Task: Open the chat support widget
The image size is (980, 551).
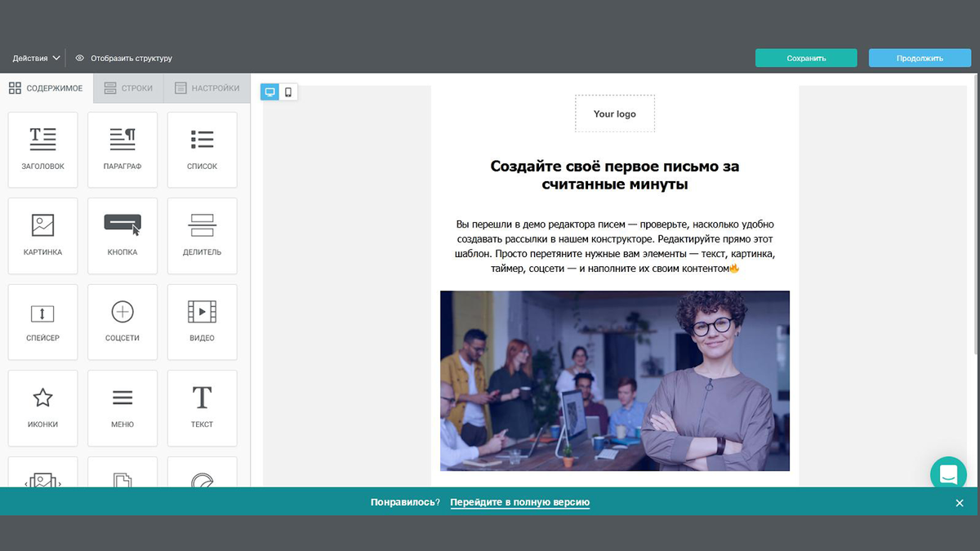Action: pos(948,474)
